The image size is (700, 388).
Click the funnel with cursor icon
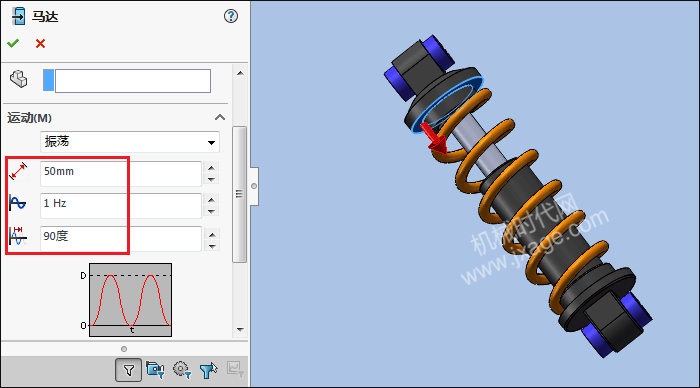coord(208,370)
